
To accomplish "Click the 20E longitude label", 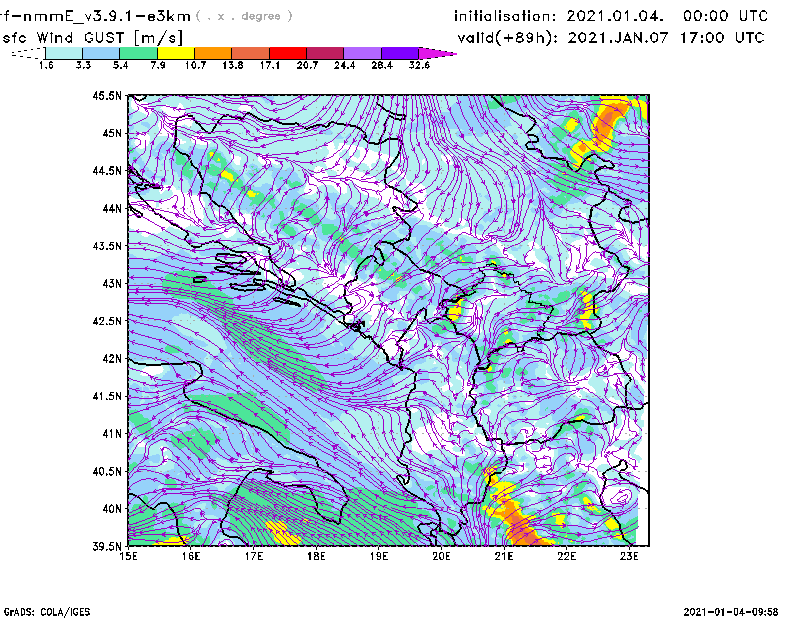I will (x=441, y=556).
